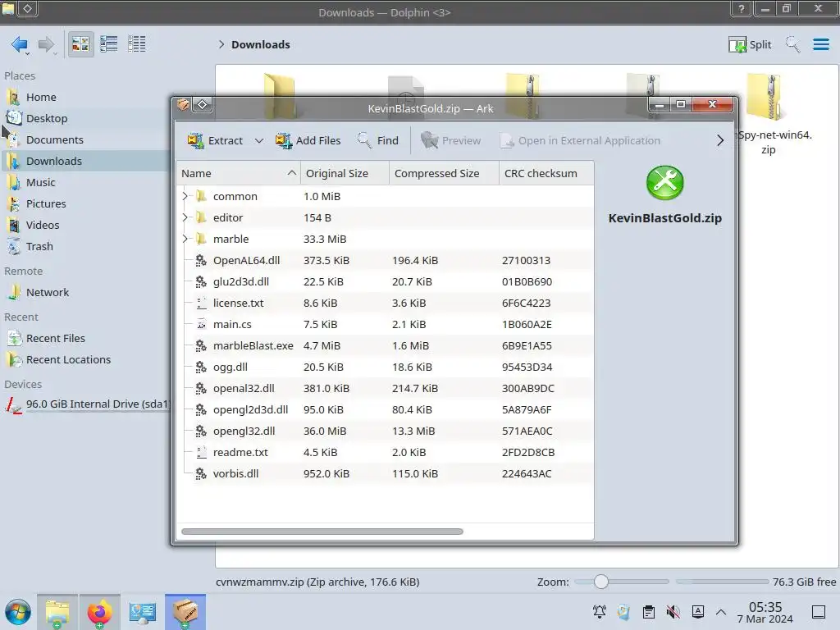Image resolution: width=840 pixels, height=630 pixels.
Task: Select glu2d3d.dll file icon
Action: tap(201, 282)
